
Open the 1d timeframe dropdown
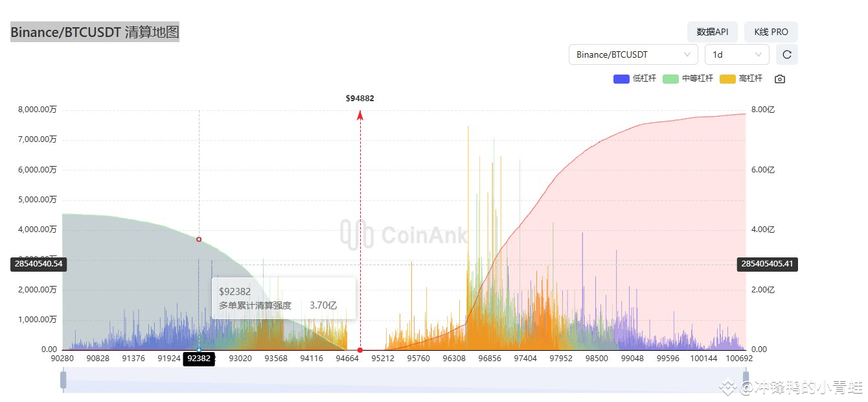click(x=737, y=54)
